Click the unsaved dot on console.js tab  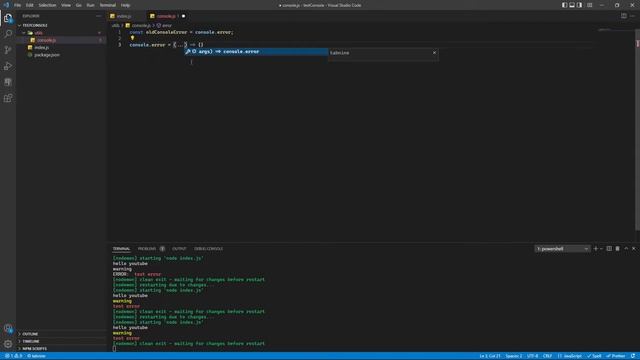(x=183, y=16)
